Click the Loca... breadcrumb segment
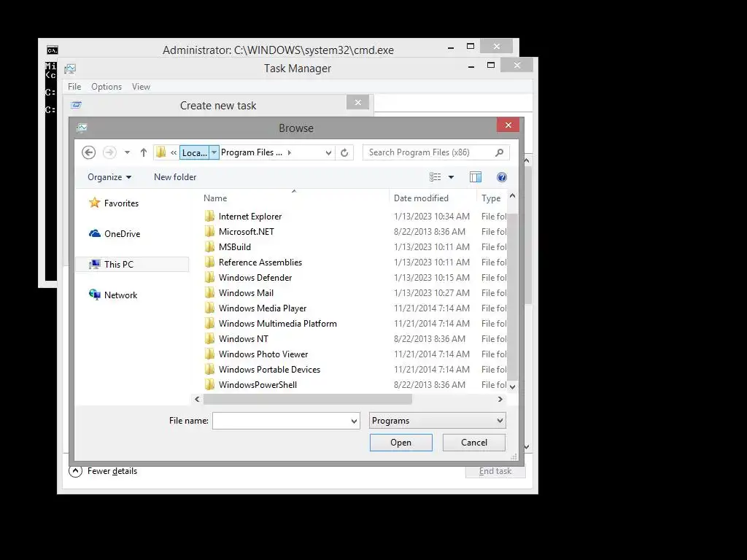Viewport: 747px width, 560px height. point(194,152)
